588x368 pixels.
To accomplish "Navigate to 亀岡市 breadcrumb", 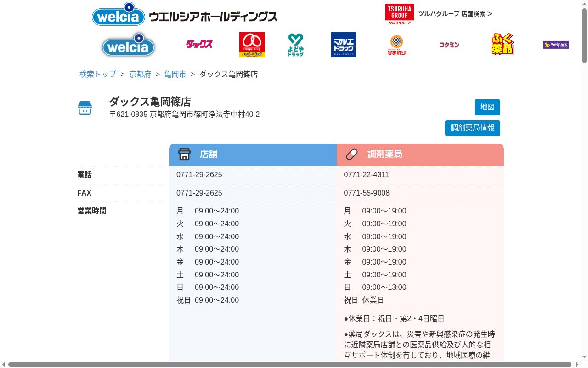I will tap(175, 74).
